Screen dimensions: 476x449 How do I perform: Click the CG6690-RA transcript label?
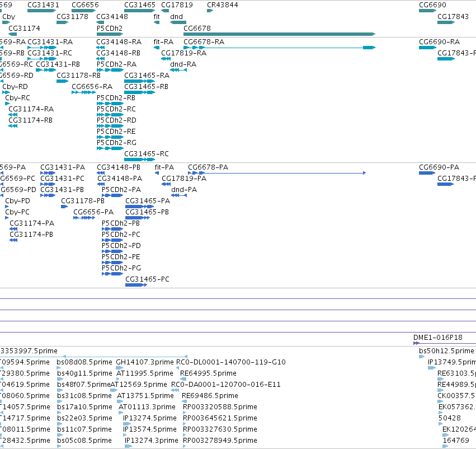pyautogui.click(x=439, y=41)
